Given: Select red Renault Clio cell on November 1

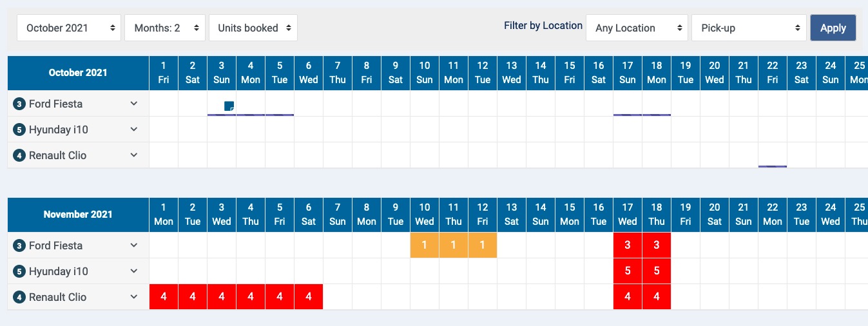Looking at the screenshot, I should (164, 297).
